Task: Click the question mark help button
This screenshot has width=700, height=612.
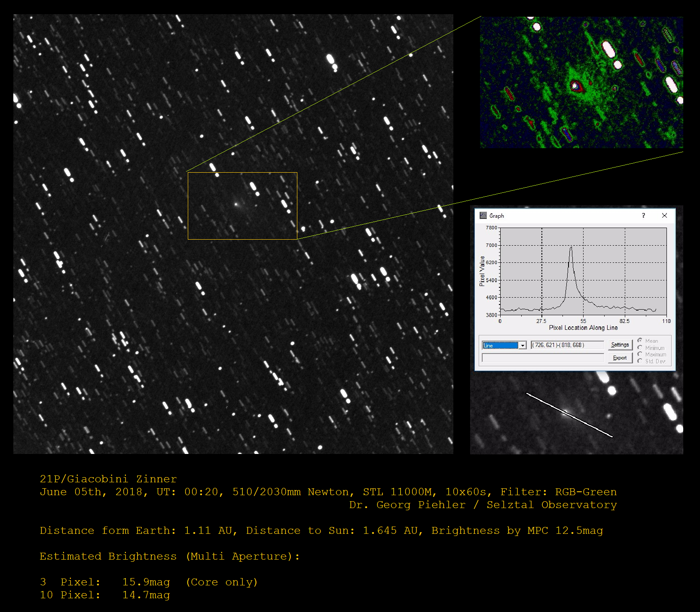Action: pos(643,216)
